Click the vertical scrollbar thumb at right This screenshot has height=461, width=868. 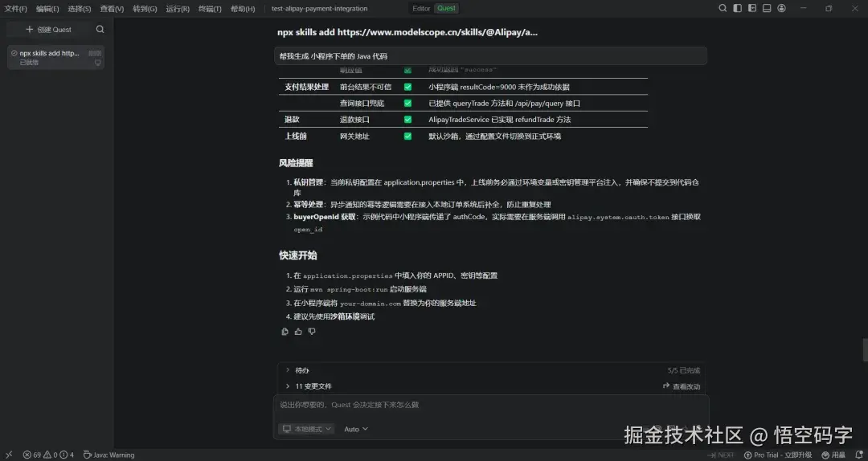(865, 349)
